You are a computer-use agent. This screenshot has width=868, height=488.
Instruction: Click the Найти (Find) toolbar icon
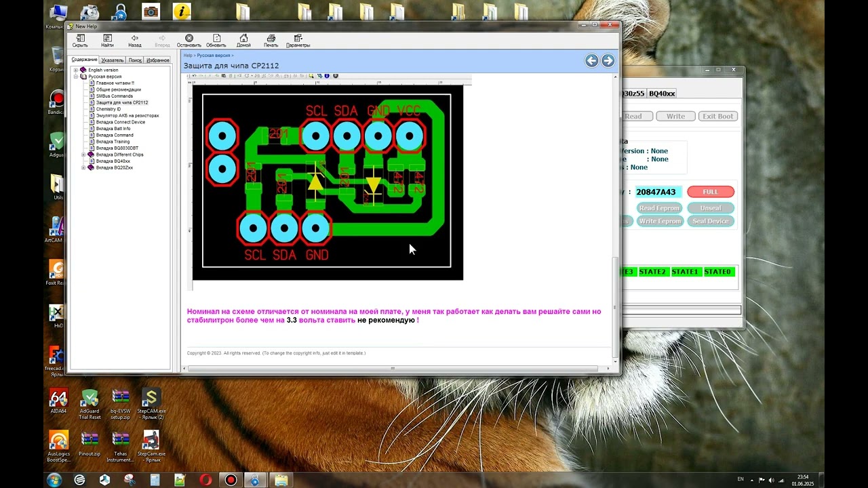click(107, 41)
